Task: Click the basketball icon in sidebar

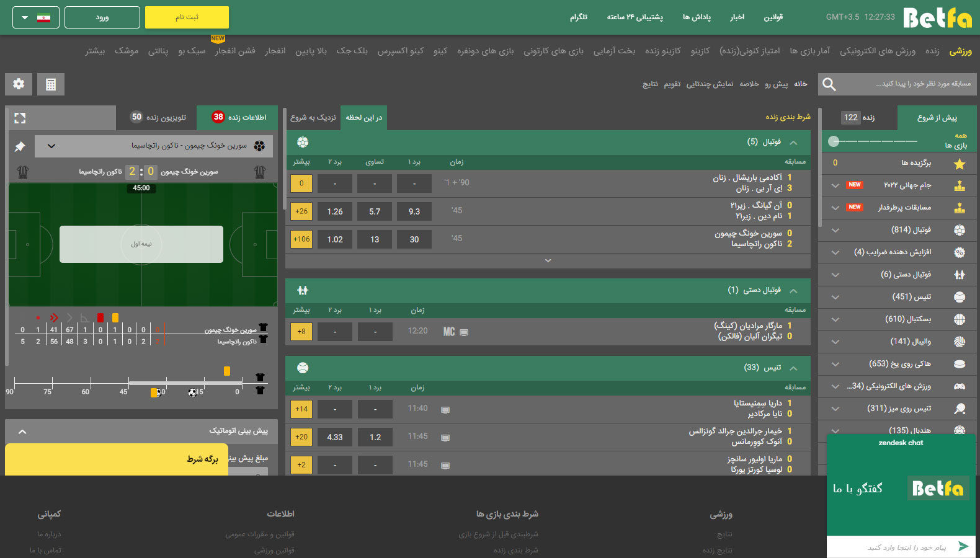Action: (960, 319)
